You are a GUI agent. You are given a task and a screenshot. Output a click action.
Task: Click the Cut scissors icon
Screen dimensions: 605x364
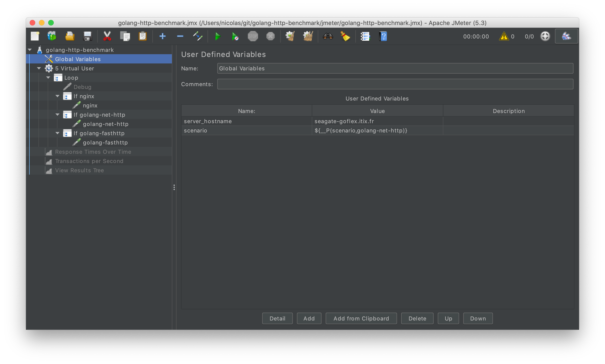coord(107,37)
